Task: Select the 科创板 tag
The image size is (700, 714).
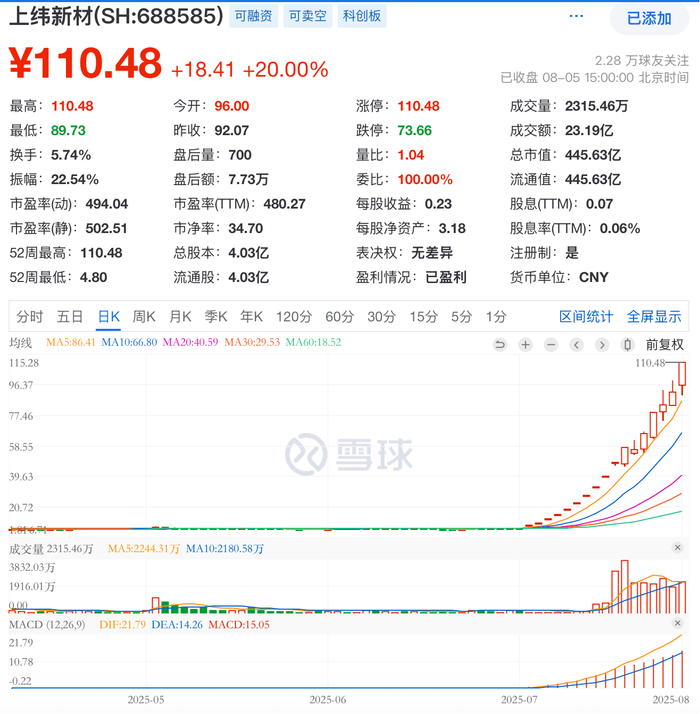Action: 362,16
